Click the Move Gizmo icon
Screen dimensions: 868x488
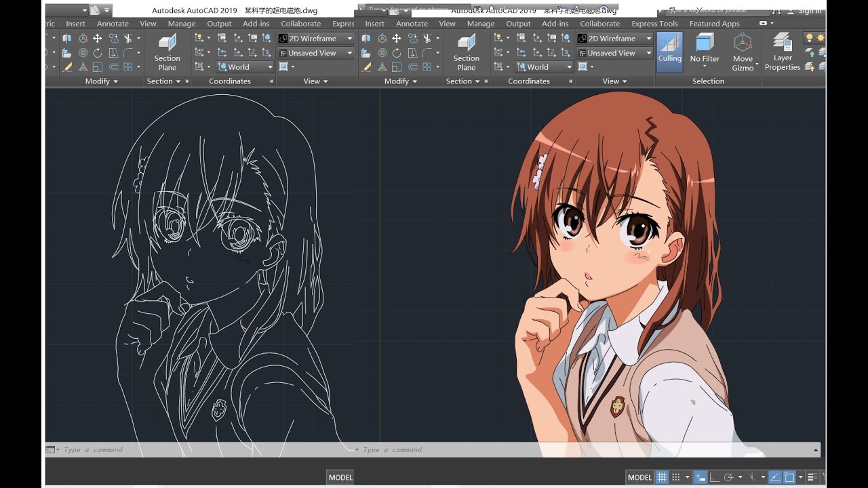(743, 52)
